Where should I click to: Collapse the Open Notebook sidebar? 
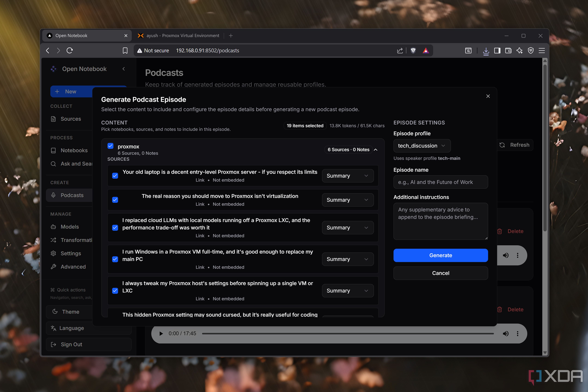click(123, 69)
